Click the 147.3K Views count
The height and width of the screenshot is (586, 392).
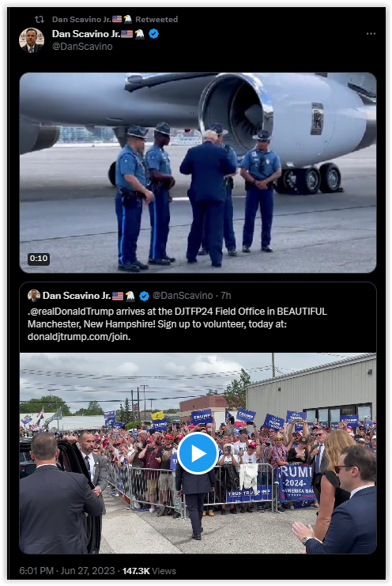point(149,571)
